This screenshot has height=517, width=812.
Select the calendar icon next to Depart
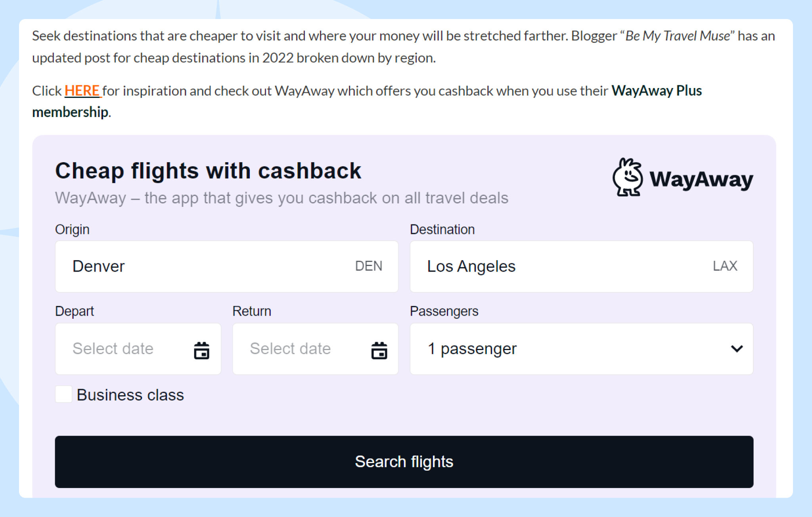click(x=201, y=350)
